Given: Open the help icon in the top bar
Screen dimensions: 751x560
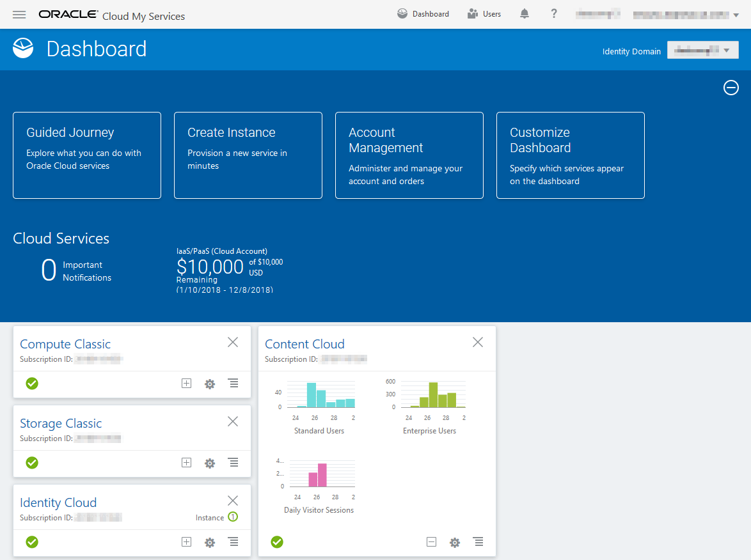Looking at the screenshot, I should click(553, 13).
